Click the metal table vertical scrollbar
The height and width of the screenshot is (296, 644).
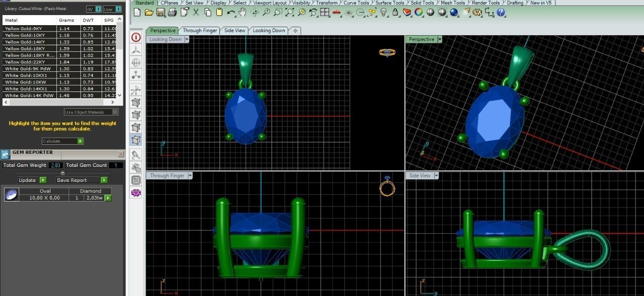(x=120, y=56)
